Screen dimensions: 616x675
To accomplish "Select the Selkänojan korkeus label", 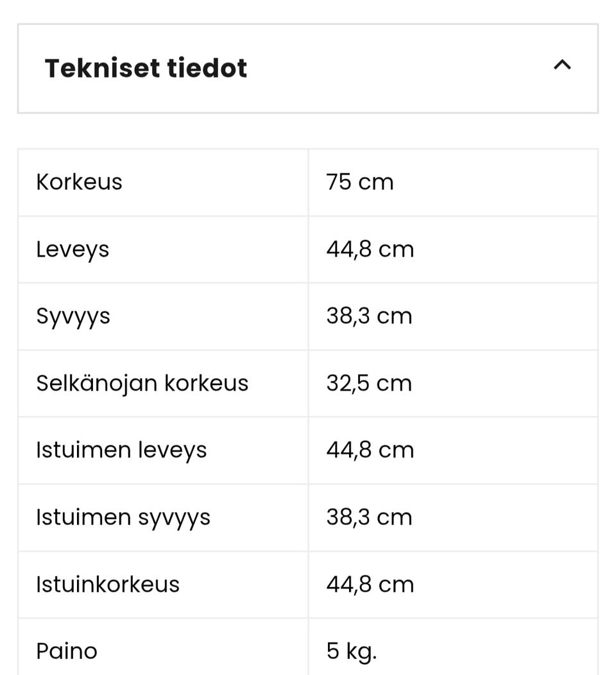I will click(142, 383).
